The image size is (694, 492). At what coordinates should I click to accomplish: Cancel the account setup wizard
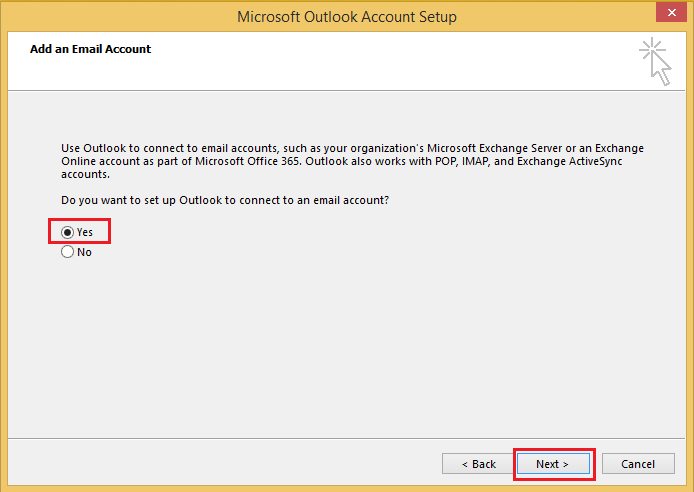coord(638,464)
